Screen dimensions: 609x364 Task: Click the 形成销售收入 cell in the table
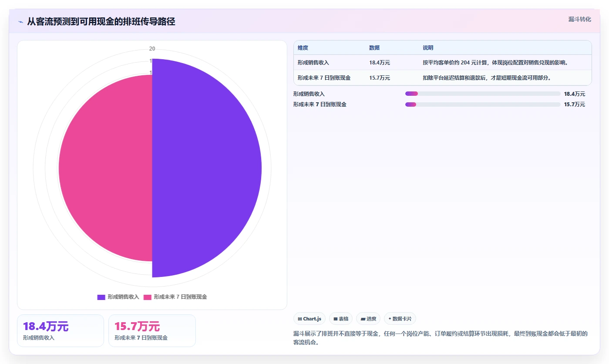coord(313,63)
